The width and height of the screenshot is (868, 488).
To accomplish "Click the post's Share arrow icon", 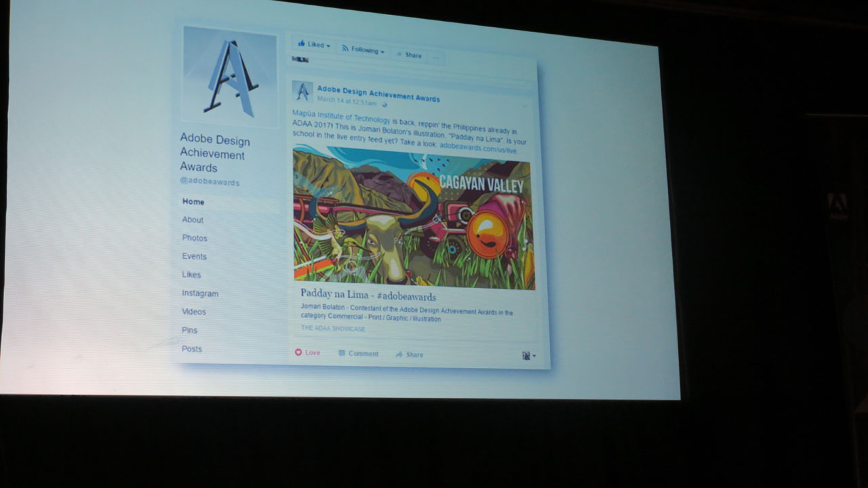I will (399, 354).
